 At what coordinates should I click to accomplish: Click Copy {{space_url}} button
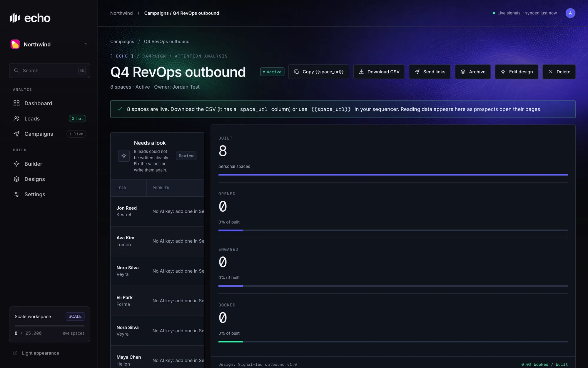tap(319, 72)
